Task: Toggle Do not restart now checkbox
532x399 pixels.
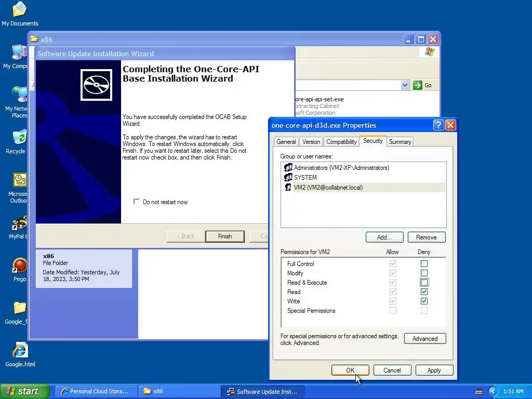Action: (137, 202)
